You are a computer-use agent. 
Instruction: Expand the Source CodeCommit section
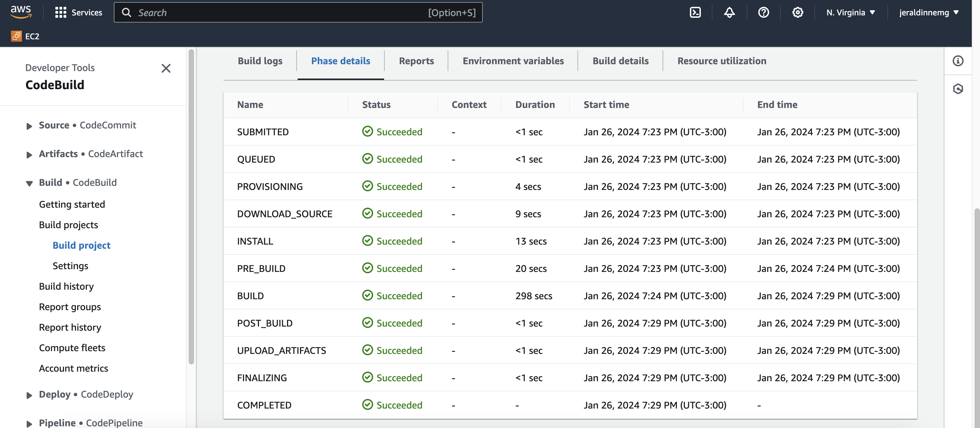[29, 126]
